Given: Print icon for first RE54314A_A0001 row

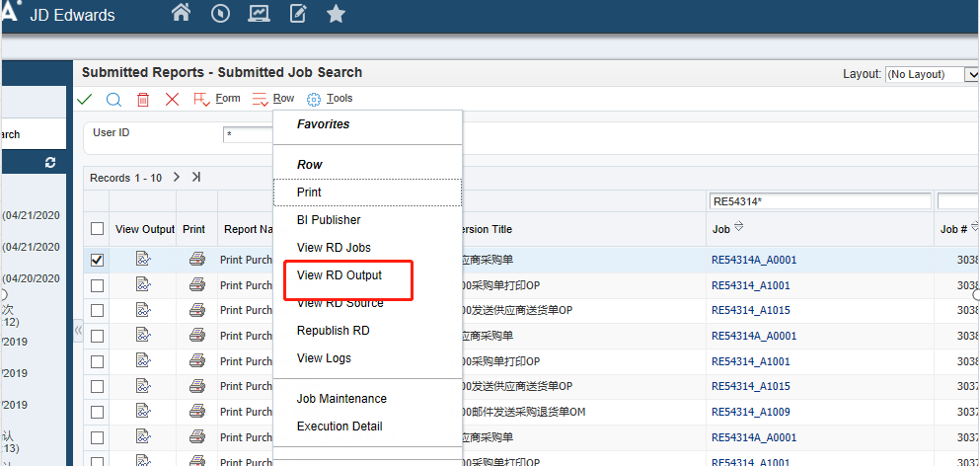Looking at the screenshot, I should tap(196, 259).
